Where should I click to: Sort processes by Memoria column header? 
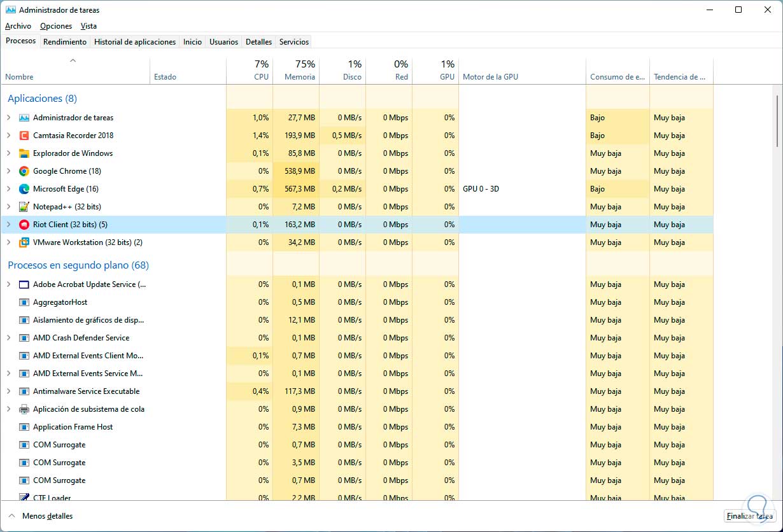coord(296,71)
